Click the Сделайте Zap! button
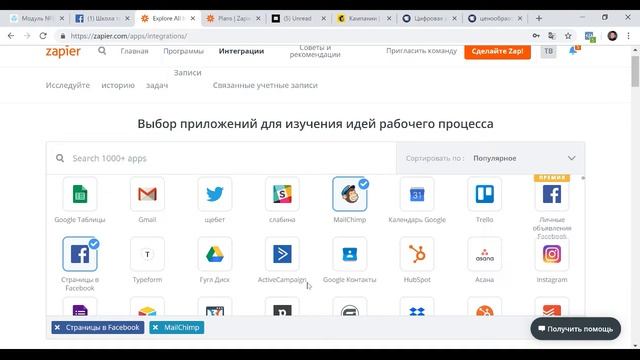 pyautogui.click(x=497, y=51)
